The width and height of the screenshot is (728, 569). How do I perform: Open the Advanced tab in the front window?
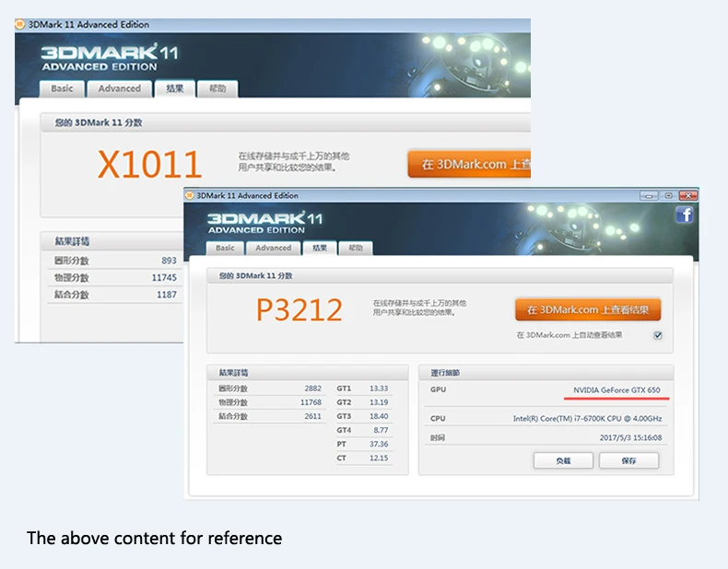coord(273,248)
